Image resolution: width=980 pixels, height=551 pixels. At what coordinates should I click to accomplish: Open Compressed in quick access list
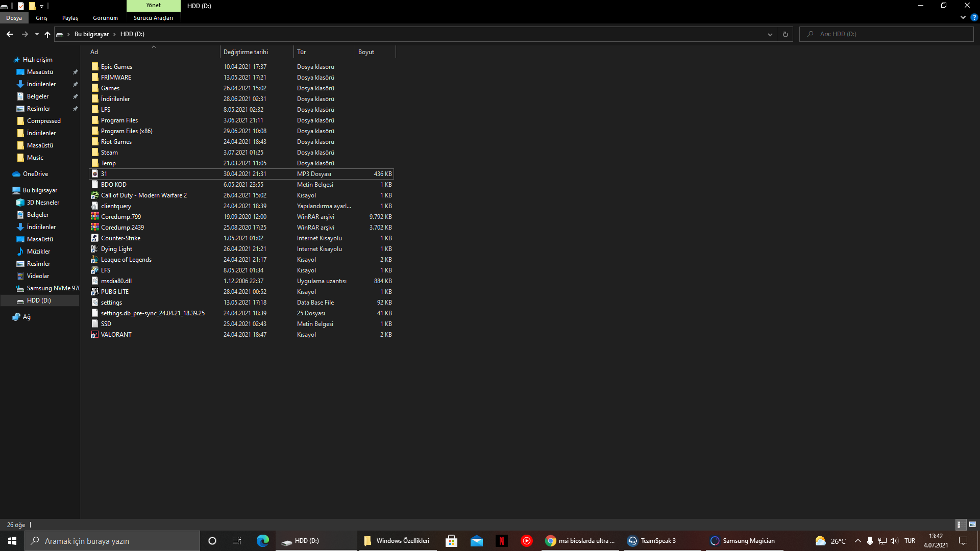pyautogui.click(x=43, y=121)
